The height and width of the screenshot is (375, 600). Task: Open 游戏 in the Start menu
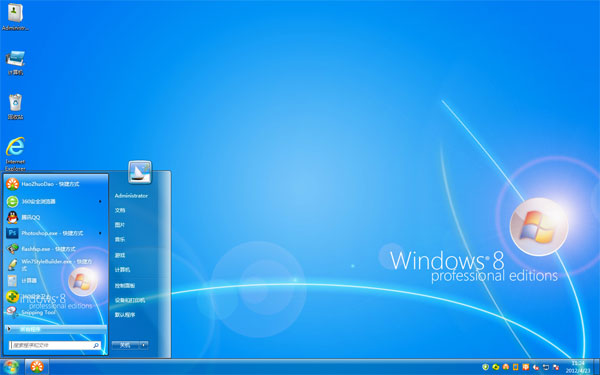click(x=120, y=255)
